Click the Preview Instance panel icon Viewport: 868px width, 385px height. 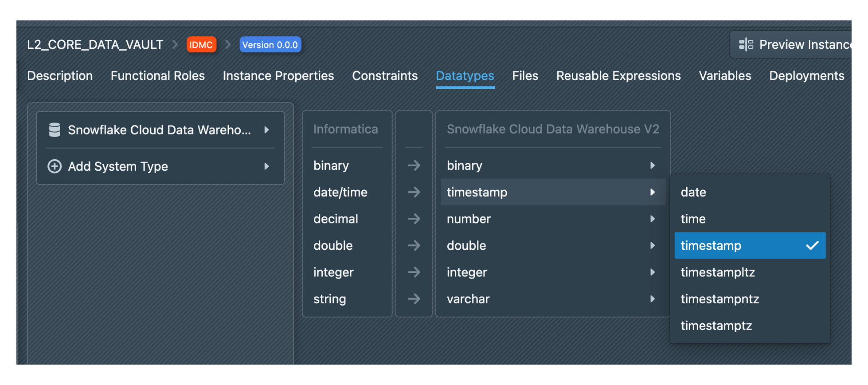tap(746, 44)
